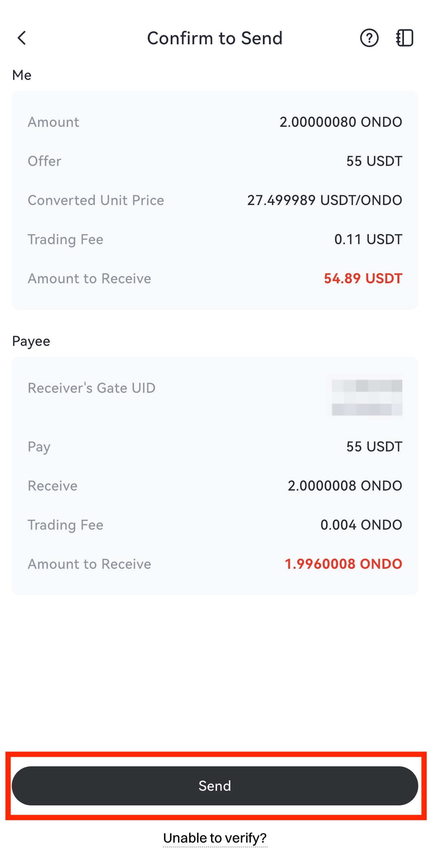Click the "Receiver's Gate UID" label
The height and width of the screenshot is (868, 430).
pyautogui.click(x=91, y=388)
